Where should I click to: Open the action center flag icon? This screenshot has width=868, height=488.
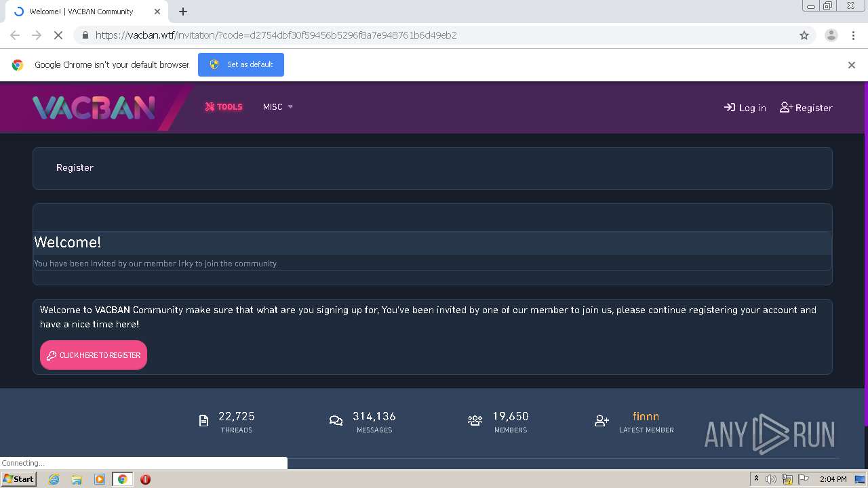pyautogui.click(x=804, y=479)
